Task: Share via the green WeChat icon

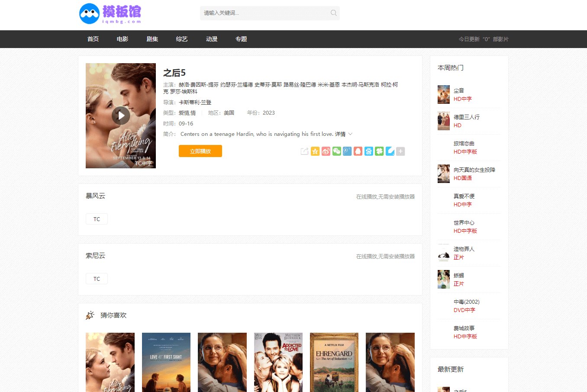Action: pos(336,151)
